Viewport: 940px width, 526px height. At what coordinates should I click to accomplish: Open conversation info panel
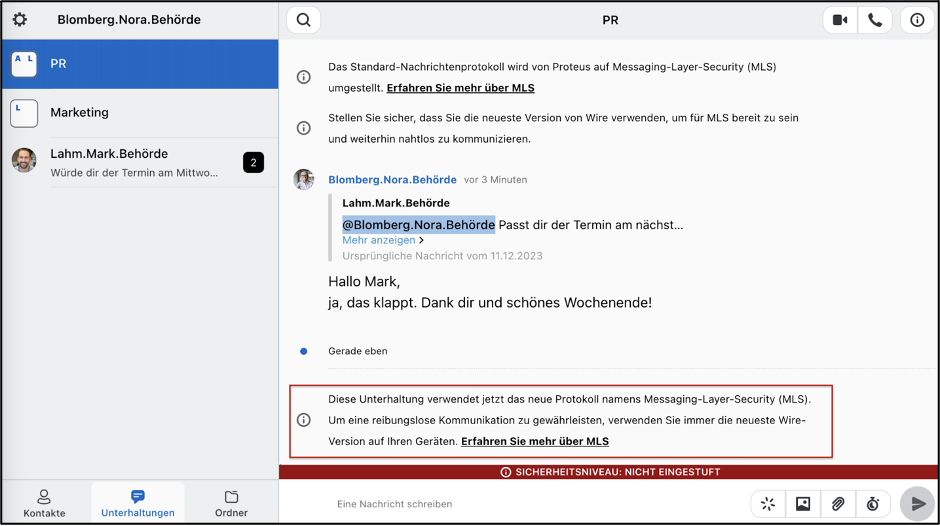coord(917,20)
